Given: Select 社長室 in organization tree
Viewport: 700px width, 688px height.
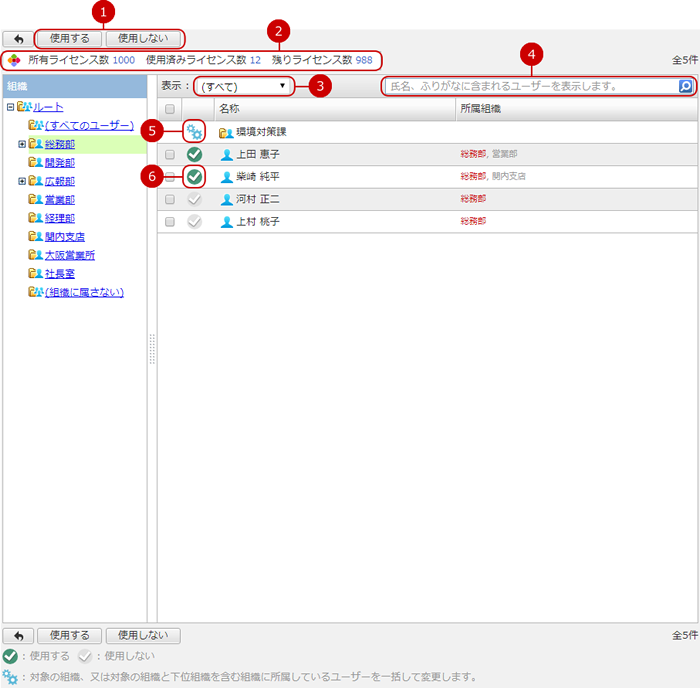Looking at the screenshot, I should coord(60,274).
